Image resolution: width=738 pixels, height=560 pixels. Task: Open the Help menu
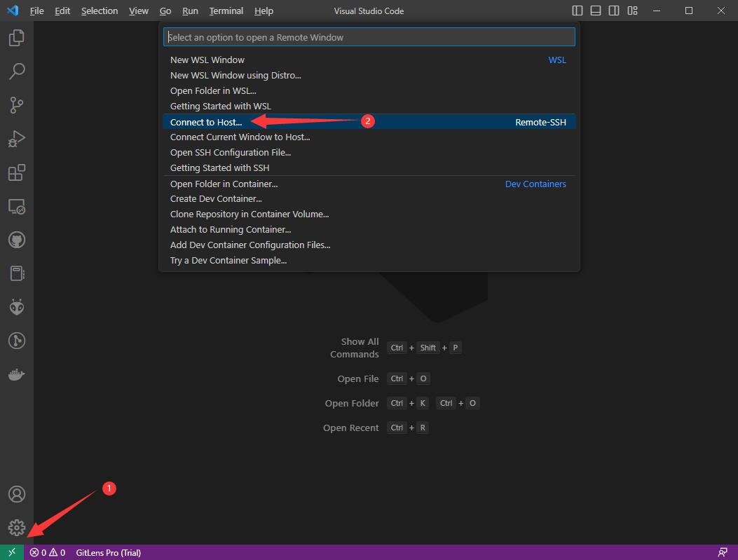(264, 11)
